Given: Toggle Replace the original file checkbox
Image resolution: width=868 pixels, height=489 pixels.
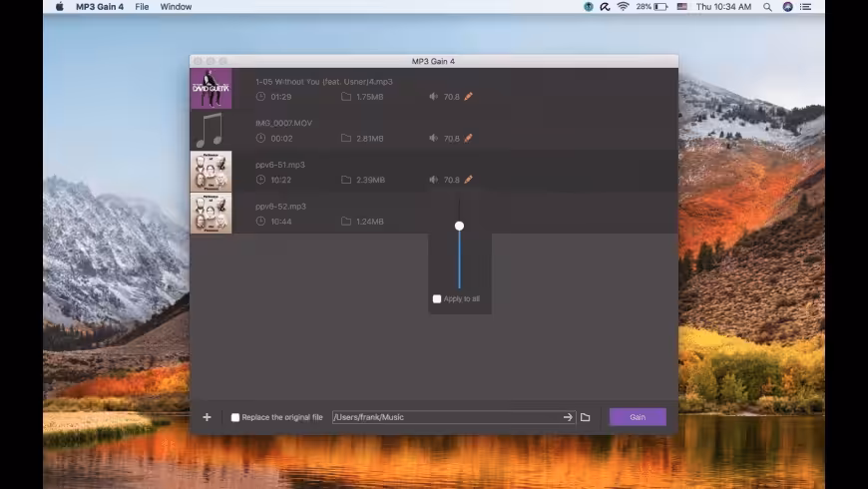Looking at the screenshot, I should [x=235, y=417].
